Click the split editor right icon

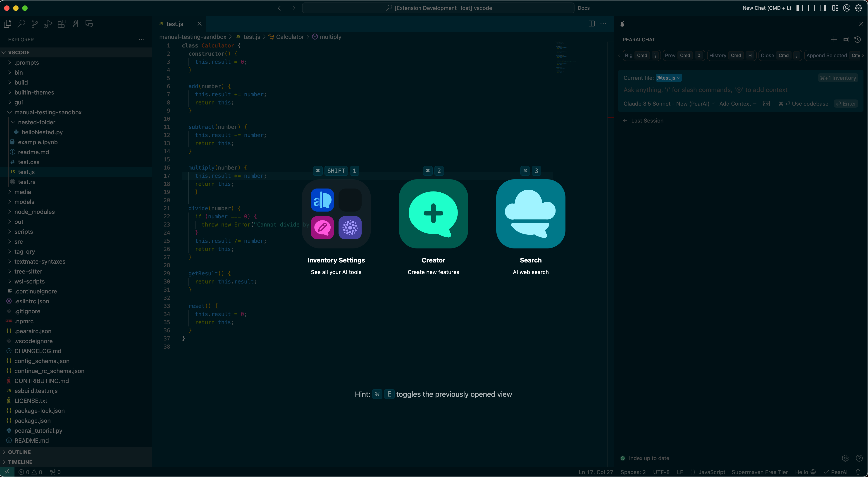point(591,24)
